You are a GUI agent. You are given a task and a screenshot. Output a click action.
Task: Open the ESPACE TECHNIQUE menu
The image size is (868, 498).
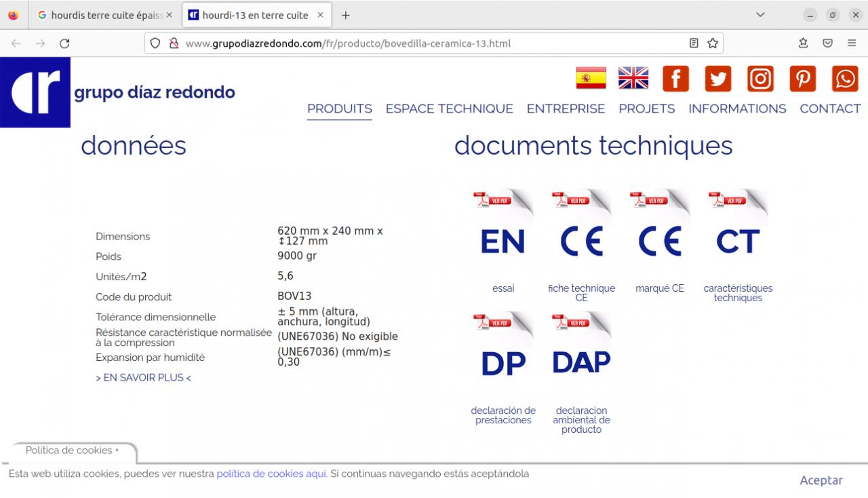coord(450,109)
